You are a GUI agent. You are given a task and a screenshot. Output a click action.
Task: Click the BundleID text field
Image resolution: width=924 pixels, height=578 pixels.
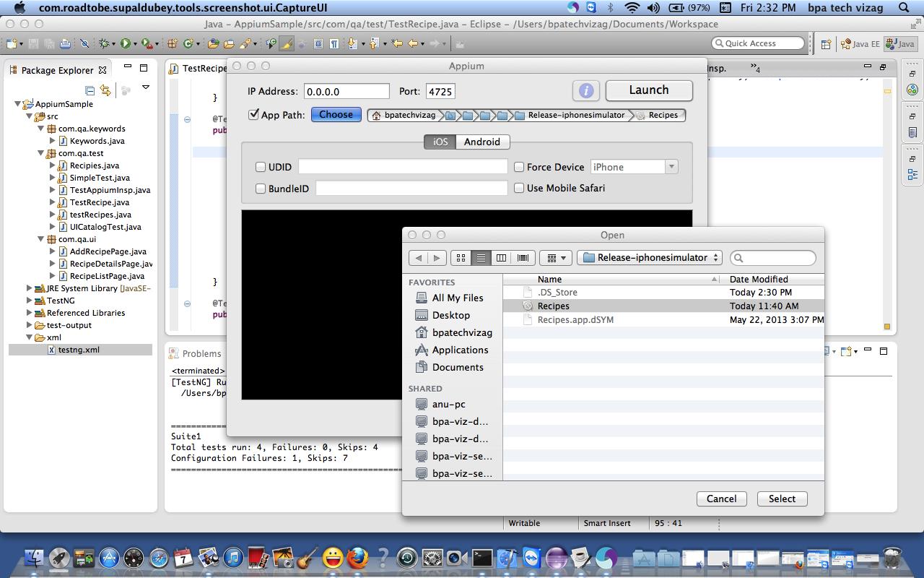tap(411, 189)
